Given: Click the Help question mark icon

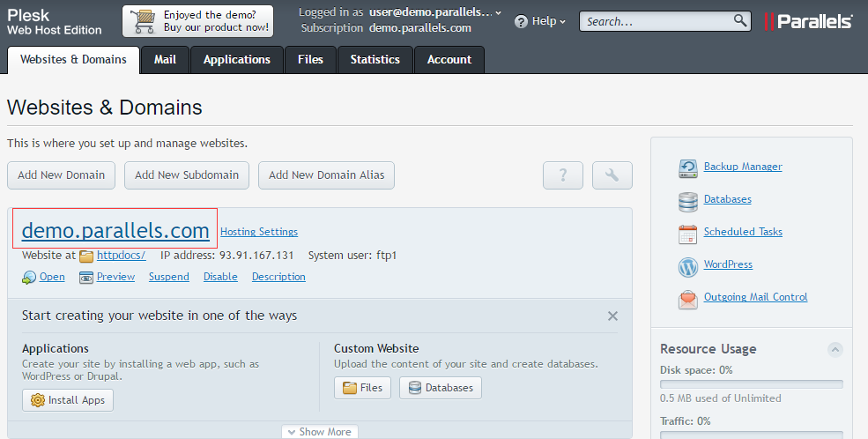Looking at the screenshot, I should pyautogui.click(x=521, y=21).
